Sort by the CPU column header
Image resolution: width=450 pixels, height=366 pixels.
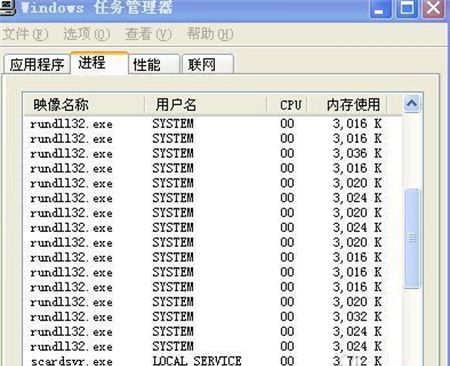pyautogui.click(x=286, y=105)
